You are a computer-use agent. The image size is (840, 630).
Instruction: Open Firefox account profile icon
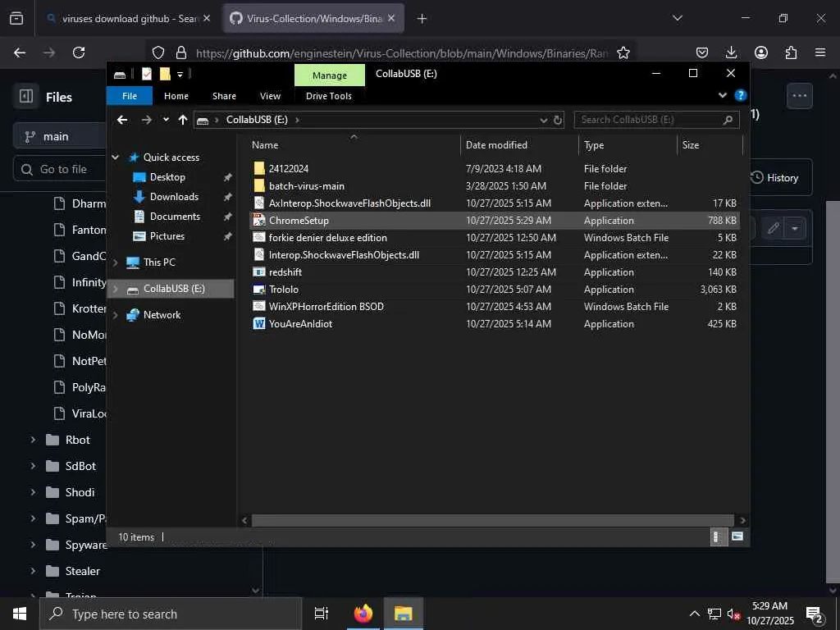[x=761, y=52]
